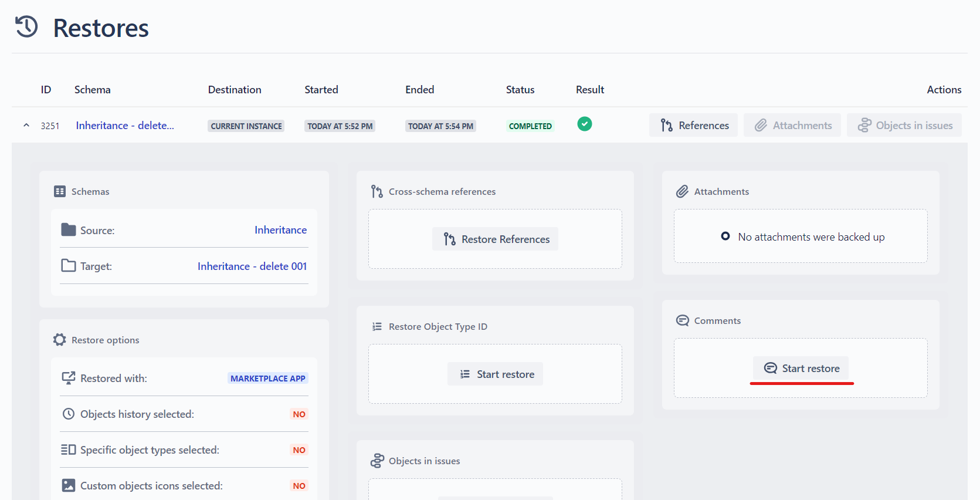
Task: Click the MARKETPLACE APP badge
Action: 268,379
